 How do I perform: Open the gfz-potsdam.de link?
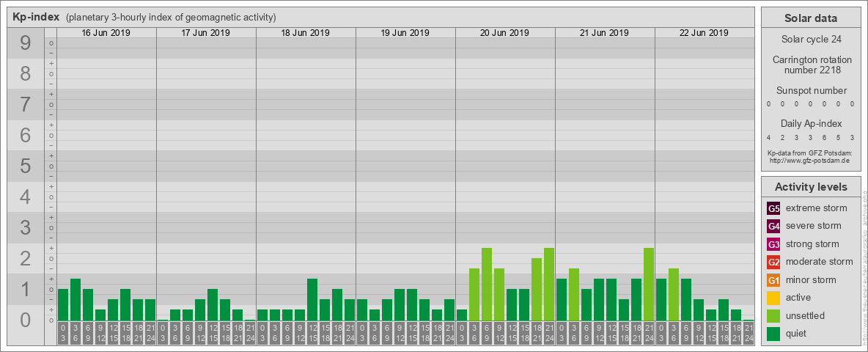[809, 161]
